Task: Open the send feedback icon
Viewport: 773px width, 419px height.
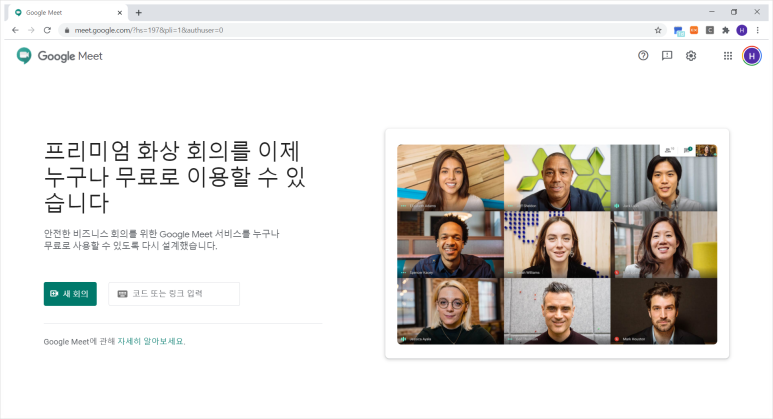Action: tap(667, 56)
